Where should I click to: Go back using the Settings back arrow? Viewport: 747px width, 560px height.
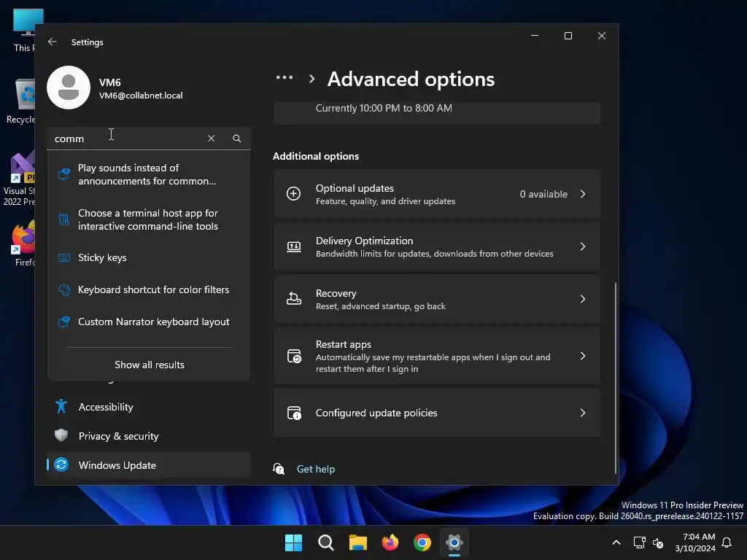(53, 42)
